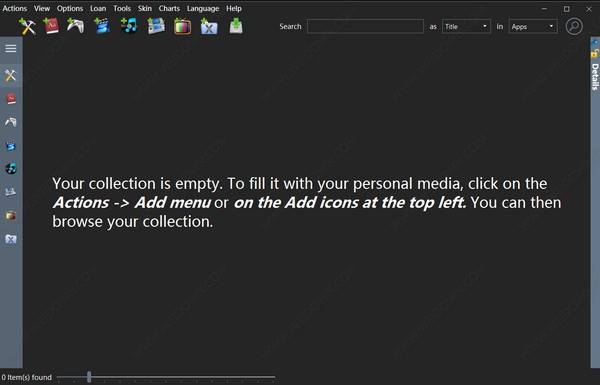This screenshot has height=385, width=600.
Task: Click the Add Books red book icon
Action: click(51, 26)
